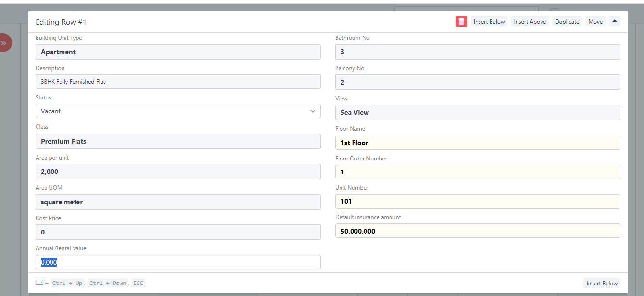The height and width of the screenshot is (296, 644).
Task: Focus the Description field
Action: coord(178,82)
